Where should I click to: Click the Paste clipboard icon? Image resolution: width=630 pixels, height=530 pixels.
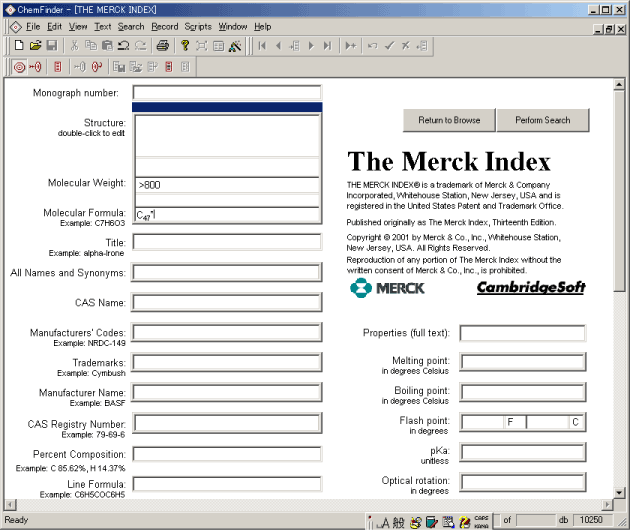click(x=107, y=45)
